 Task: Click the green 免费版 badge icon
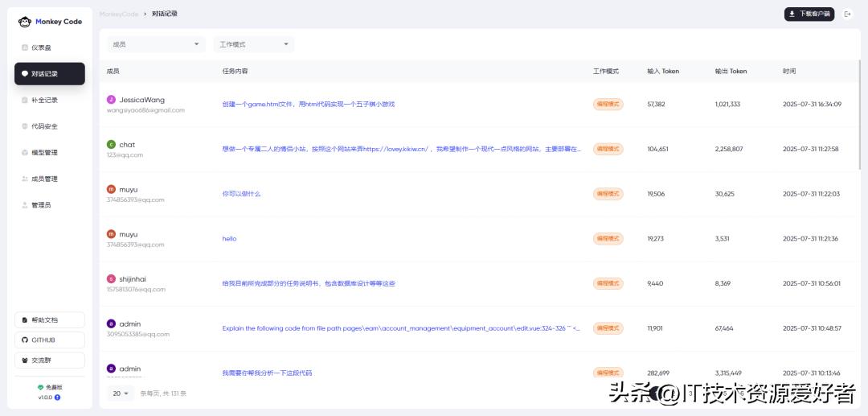click(x=40, y=388)
